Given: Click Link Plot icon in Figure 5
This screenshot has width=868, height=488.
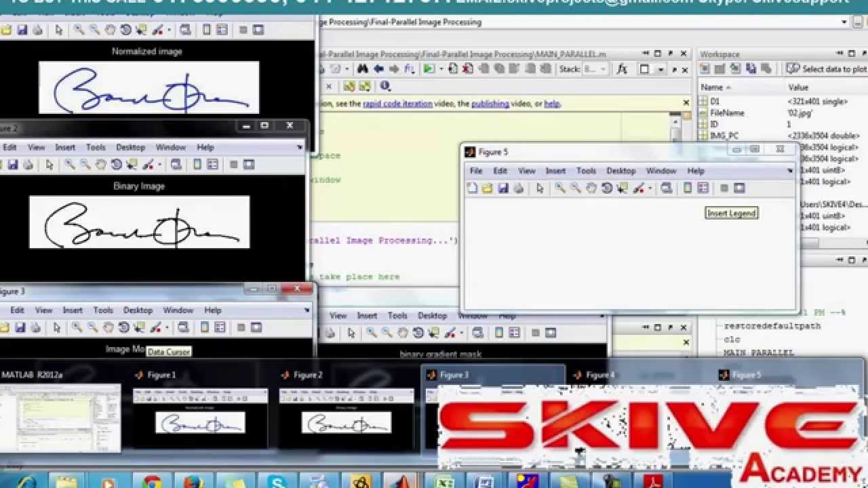Looking at the screenshot, I should (667, 188).
